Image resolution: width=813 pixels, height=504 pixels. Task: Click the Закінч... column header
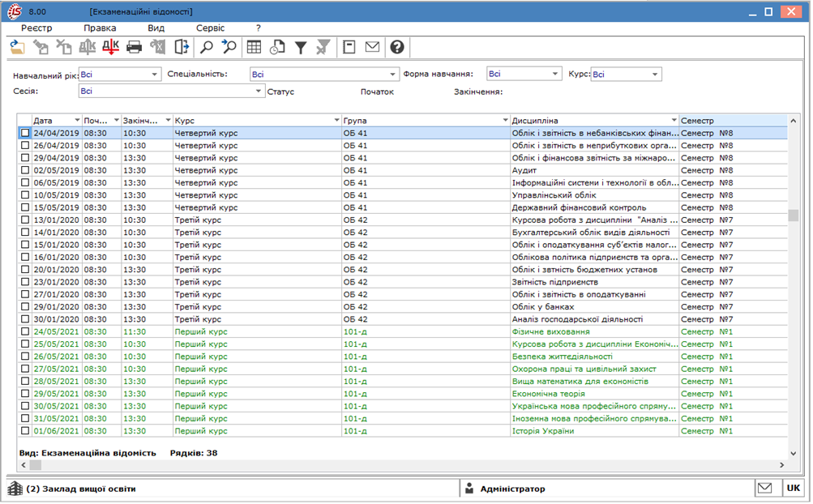pos(148,120)
